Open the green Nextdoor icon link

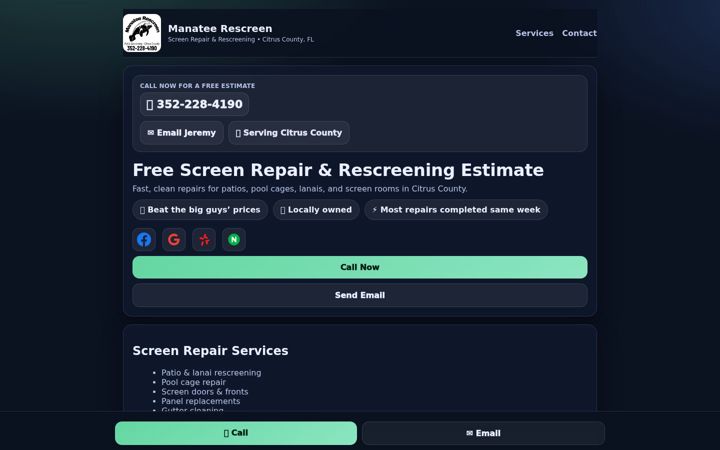pyautogui.click(x=234, y=240)
